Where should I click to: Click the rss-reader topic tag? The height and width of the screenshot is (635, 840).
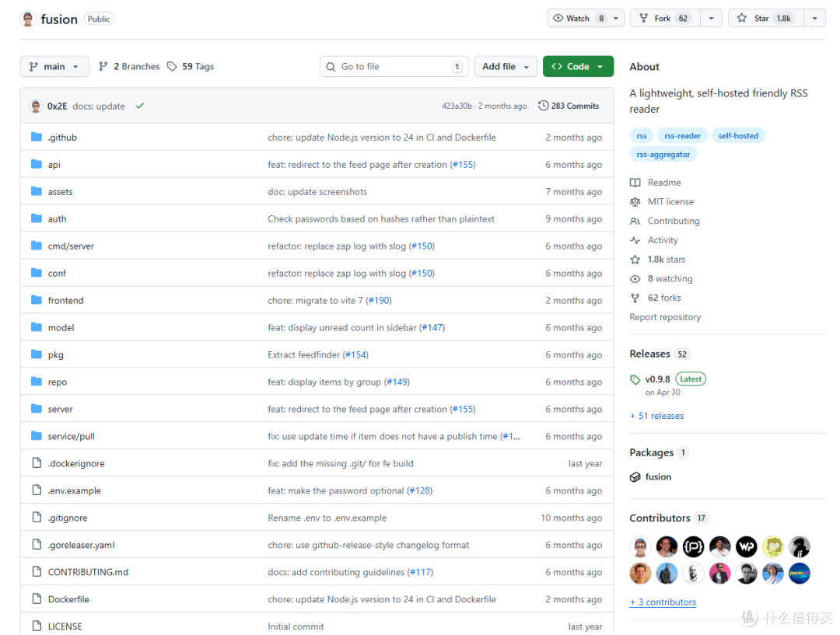coord(683,136)
